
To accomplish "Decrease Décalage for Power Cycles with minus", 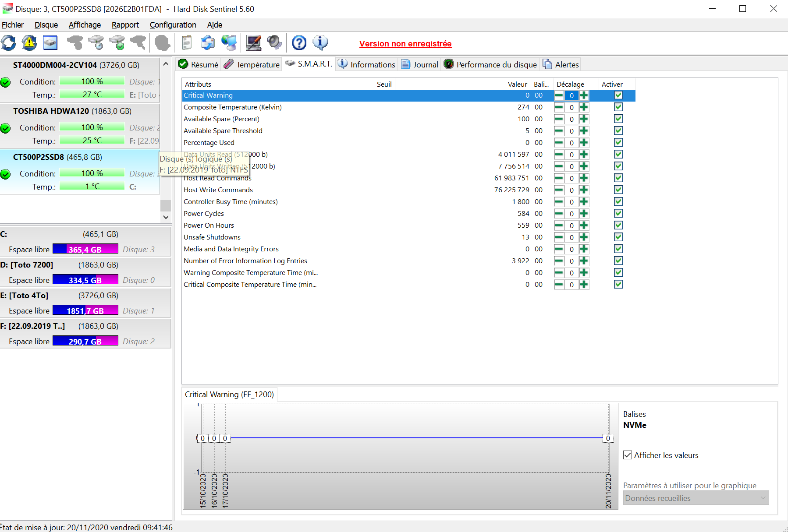I will point(559,214).
